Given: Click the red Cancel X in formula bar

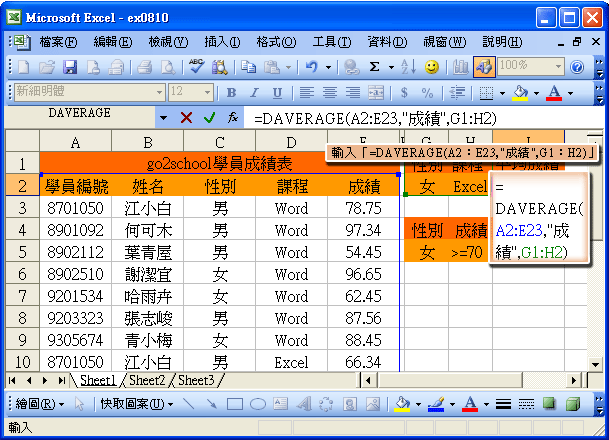Looking at the screenshot, I should tap(186, 117).
